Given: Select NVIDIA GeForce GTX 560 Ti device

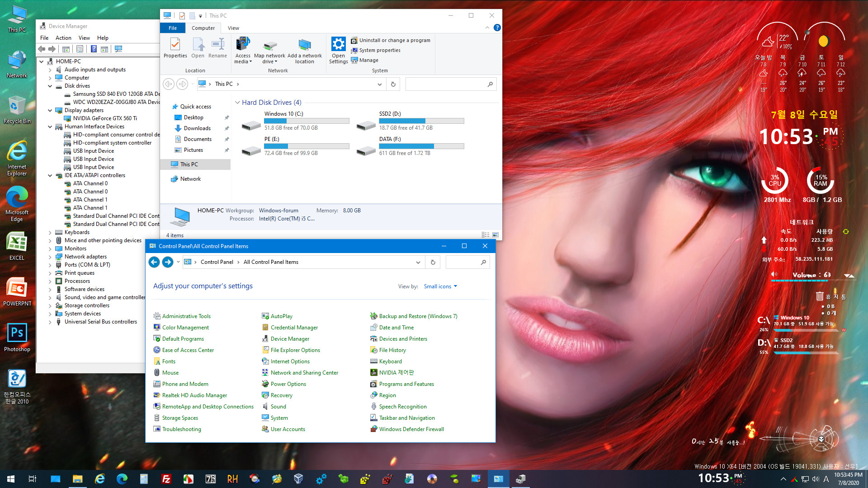Looking at the screenshot, I should [105, 118].
